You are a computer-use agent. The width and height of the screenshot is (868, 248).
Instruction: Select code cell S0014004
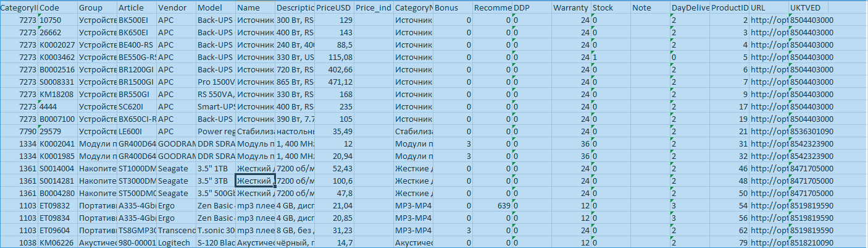tap(58, 169)
